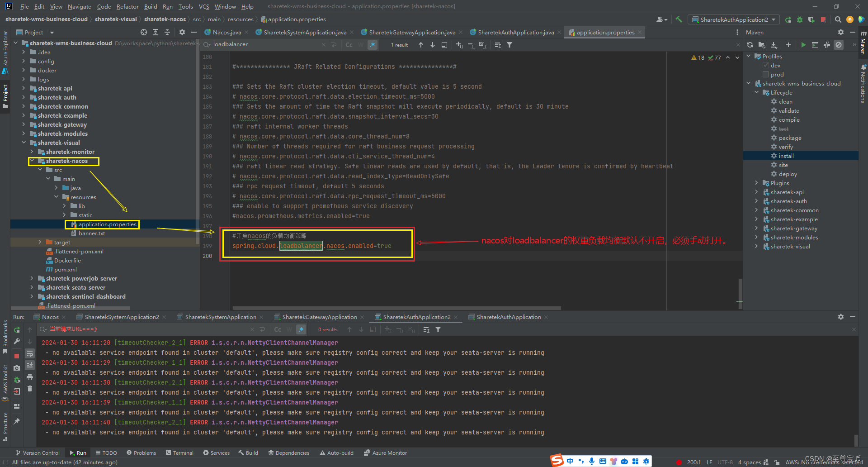Select install lifecycle goal in Maven
This screenshot has width=868, height=467.
point(786,156)
